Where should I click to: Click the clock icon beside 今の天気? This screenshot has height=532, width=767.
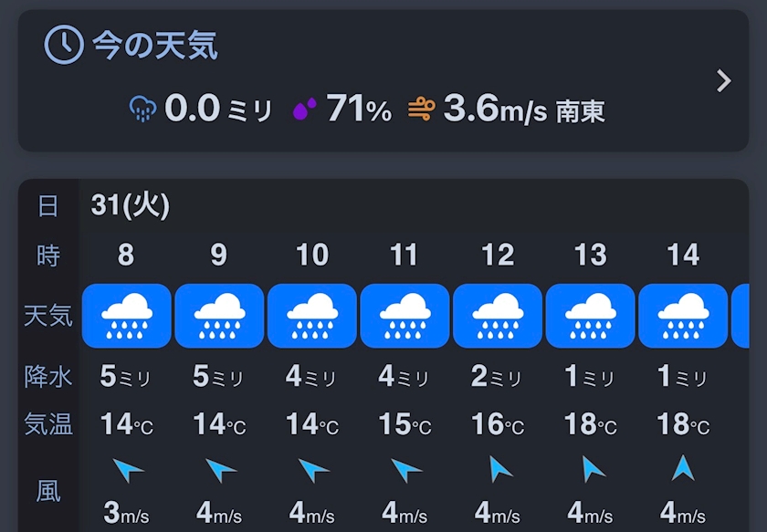[64, 45]
